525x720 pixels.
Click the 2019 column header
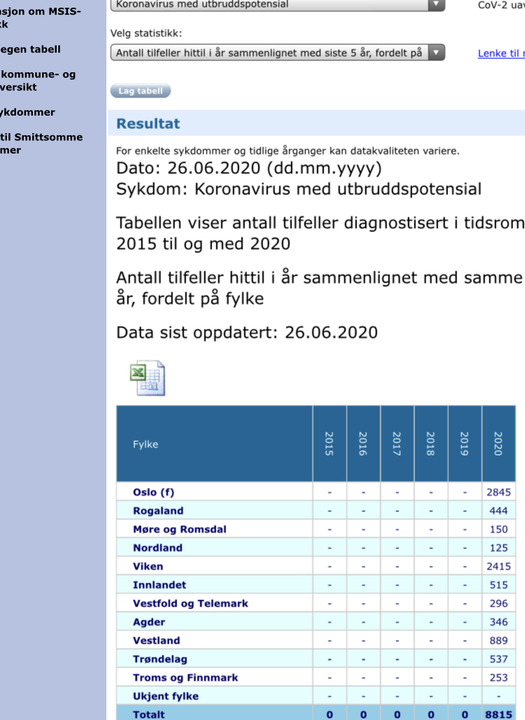click(465, 444)
